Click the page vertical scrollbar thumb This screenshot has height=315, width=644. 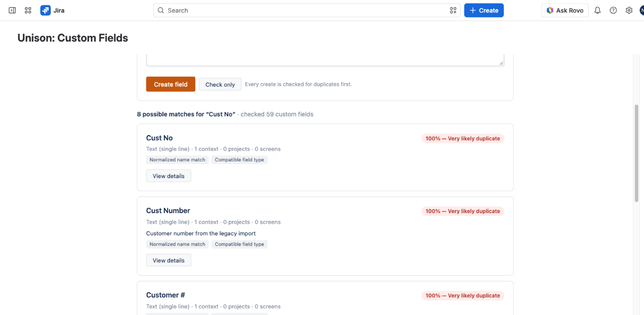pyautogui.click(x=637, y=153)
